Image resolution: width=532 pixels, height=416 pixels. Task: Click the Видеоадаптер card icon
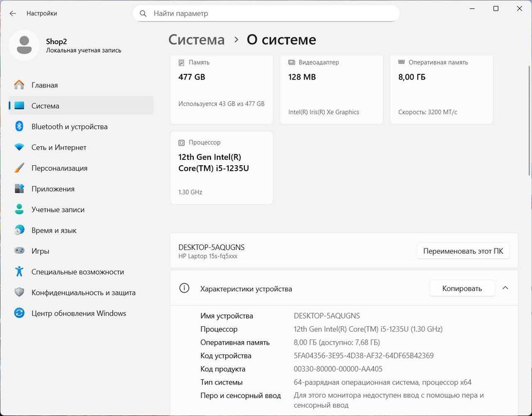click(x=291, y=62)
